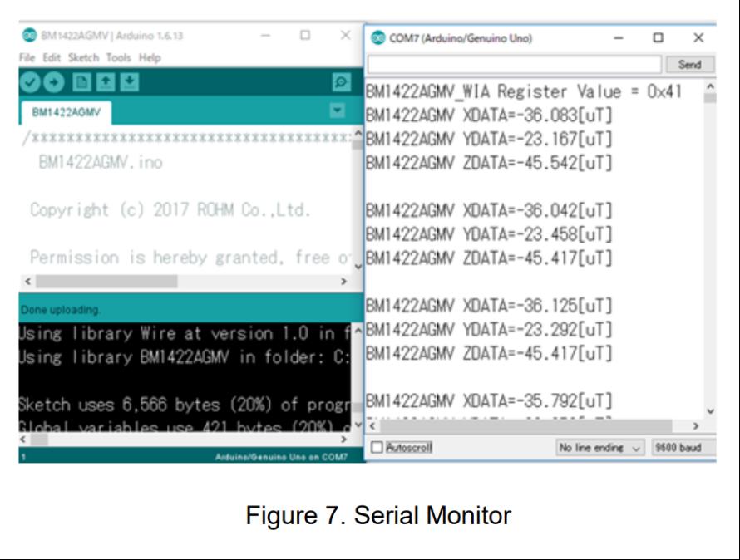Close the Arduino IDE window

(x=345, y=36)
